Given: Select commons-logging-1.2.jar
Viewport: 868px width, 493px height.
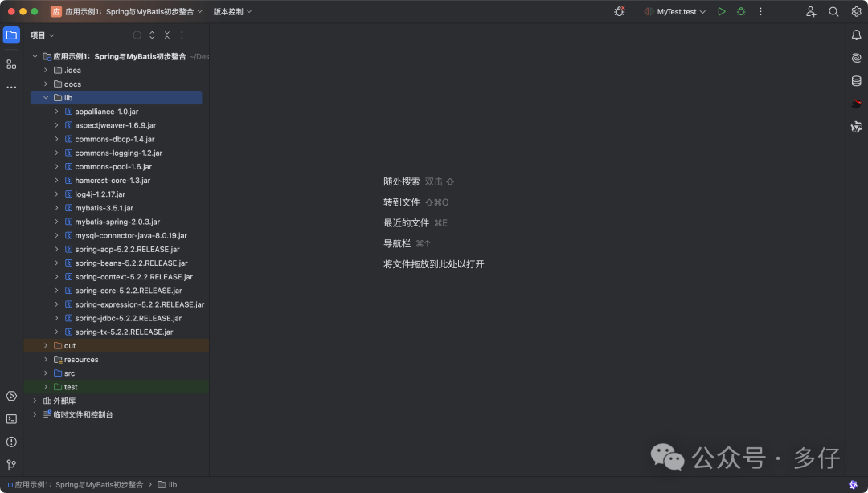Looking at the screenshot, I should pos(118,153).
